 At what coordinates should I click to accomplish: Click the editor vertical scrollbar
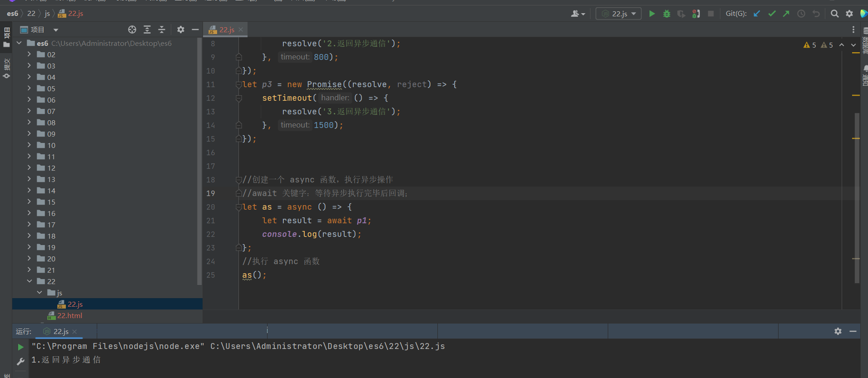click(x=857, y=198)
